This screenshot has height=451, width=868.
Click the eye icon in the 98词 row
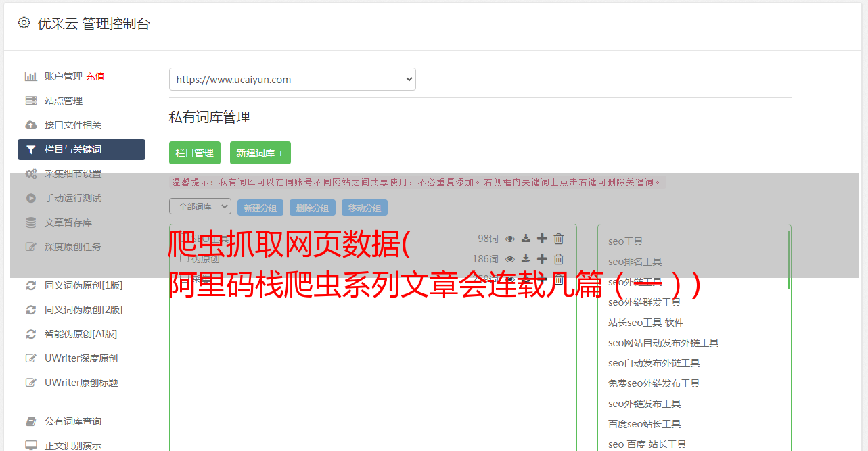click(x=510, y=239)
